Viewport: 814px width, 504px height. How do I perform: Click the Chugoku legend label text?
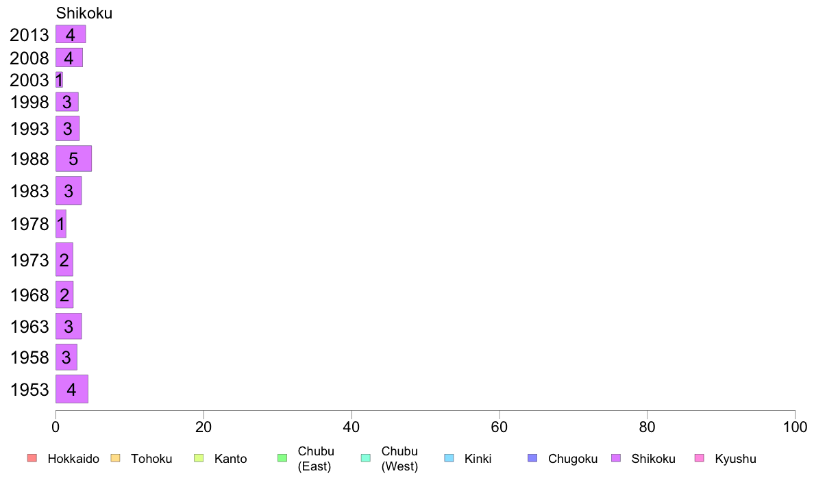click(573, 459)
